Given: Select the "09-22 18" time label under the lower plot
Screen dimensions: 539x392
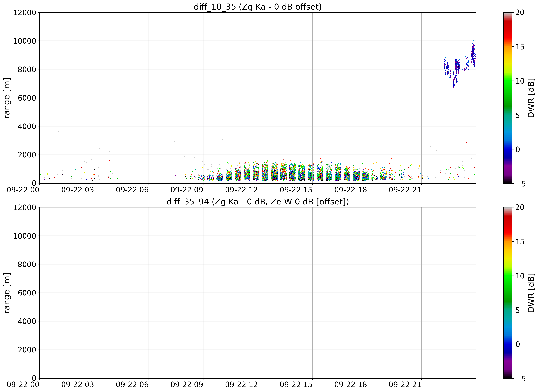Looking at the screenshot, I should pyautogui.click(x=351, y=385).
